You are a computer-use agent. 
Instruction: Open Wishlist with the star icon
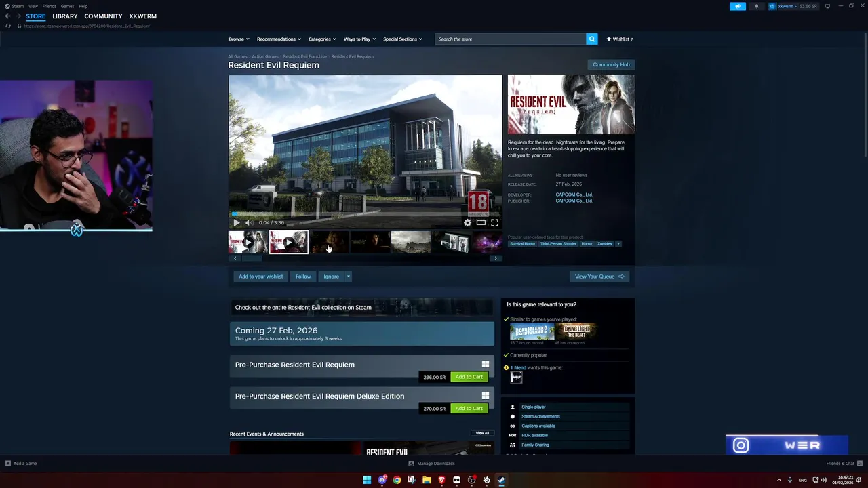619,39
